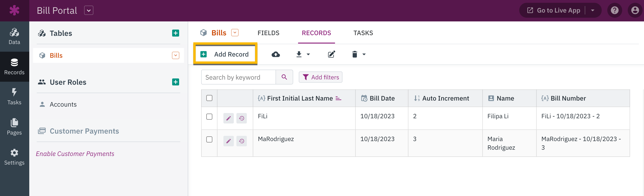This screenshot has width=644, height=196.
Task: Toggle the select-all records checkbox
Action: pos(209,98)
